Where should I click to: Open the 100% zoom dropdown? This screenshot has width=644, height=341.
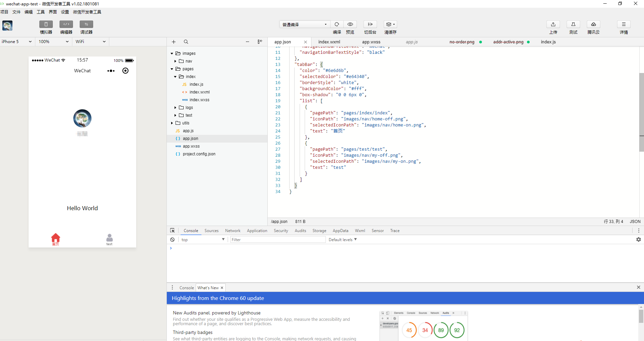pos(54,42)
